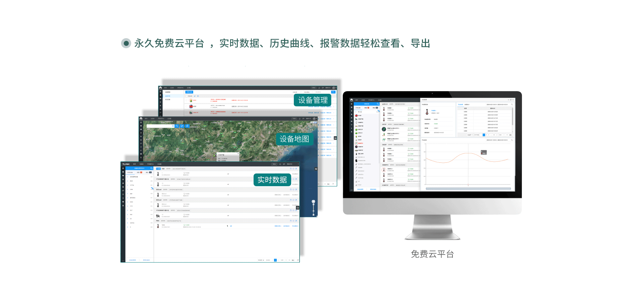
Task: Check the red-icon device row checkbox
Action: point(187,107)
